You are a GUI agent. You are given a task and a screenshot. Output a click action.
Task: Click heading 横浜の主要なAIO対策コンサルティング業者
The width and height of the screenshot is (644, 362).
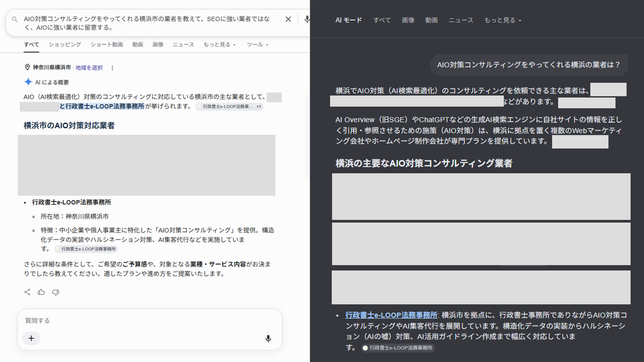[x=424, y=163]
